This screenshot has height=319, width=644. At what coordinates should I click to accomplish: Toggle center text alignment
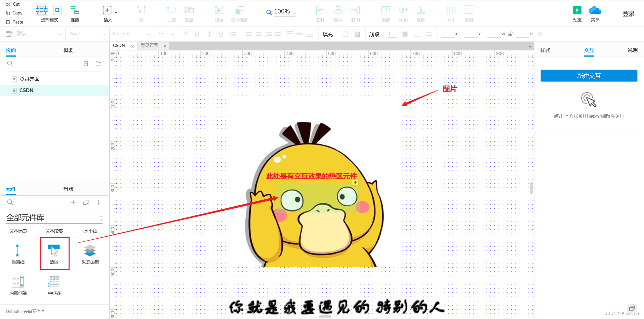pos(259,34)
